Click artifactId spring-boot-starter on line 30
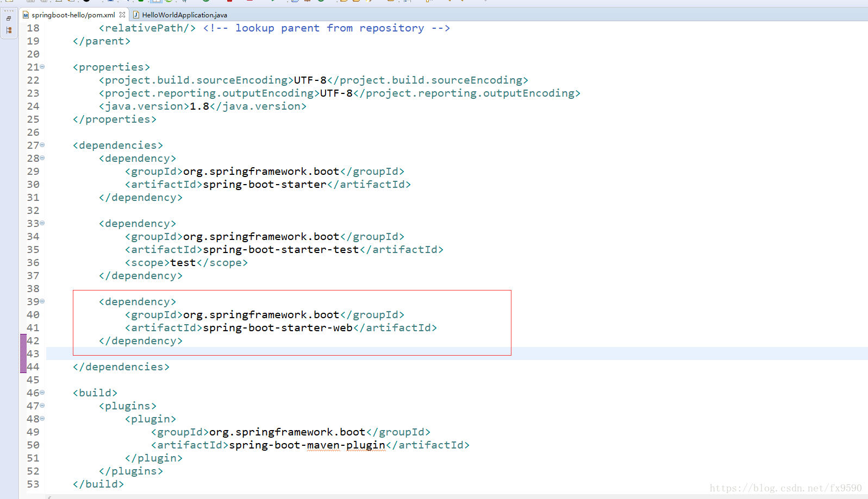The width and height of the screenshot is (868, 499). 268,185
